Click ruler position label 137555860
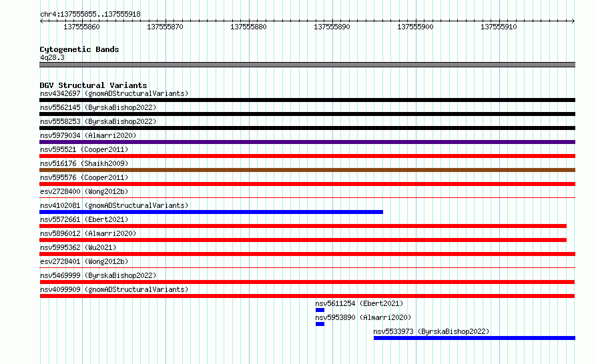The height and width of the screenshot is (364, 594). (81, 27)
